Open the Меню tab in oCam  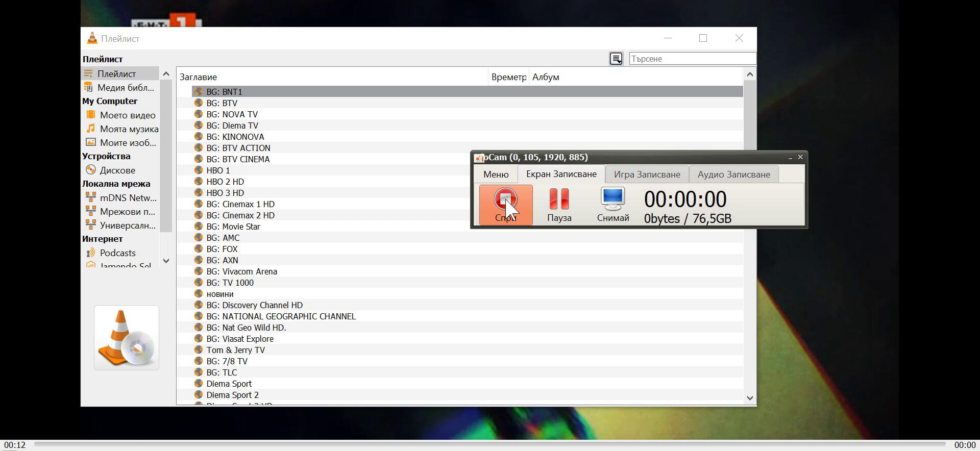[x=496, y=174]
